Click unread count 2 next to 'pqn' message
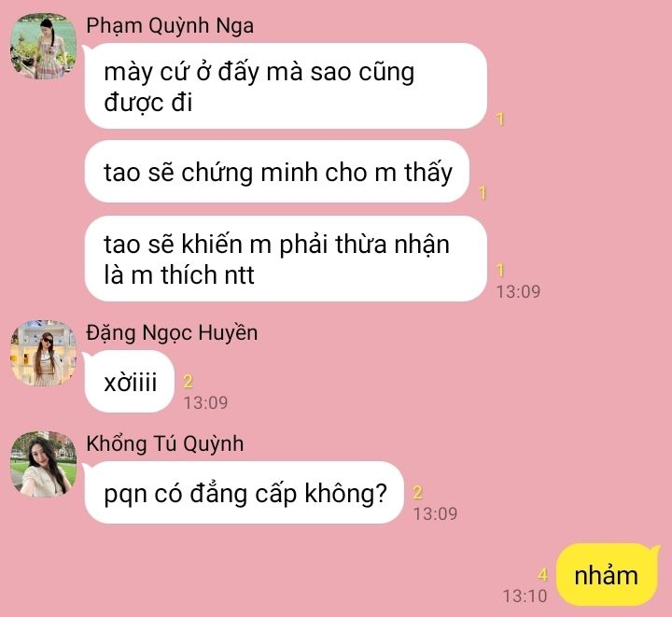The image size is (672, 617). coord(417,492)
